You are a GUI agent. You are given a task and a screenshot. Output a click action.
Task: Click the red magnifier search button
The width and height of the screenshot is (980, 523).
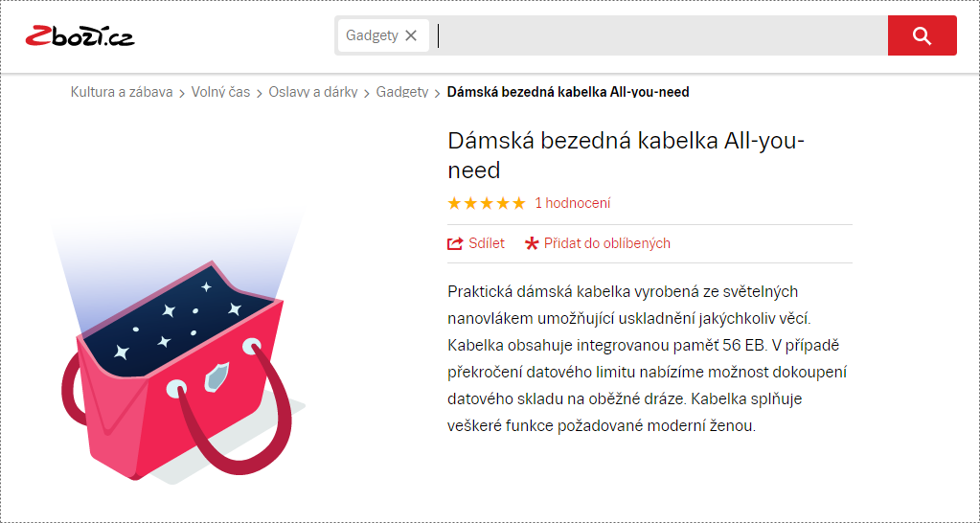(x=922, y=35)
